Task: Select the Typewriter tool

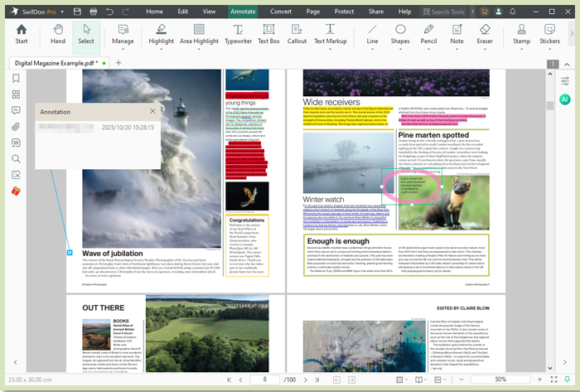Action: point(237,33)
